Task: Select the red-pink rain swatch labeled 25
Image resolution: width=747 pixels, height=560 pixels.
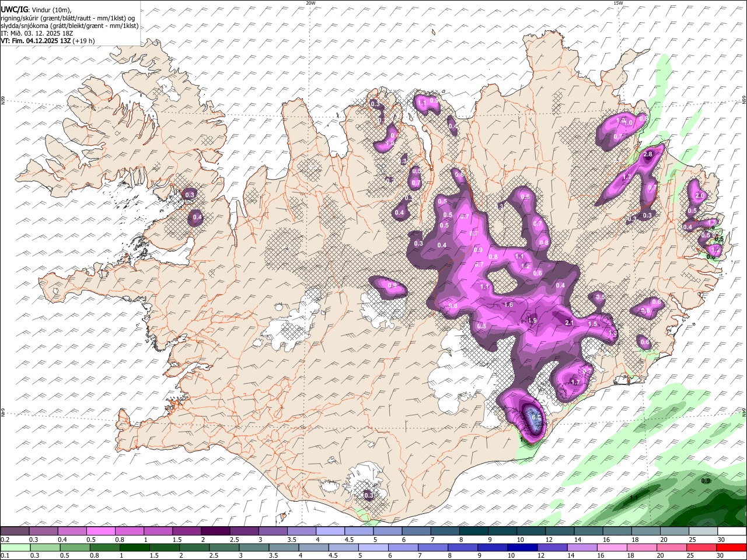Action: [701, 548]
